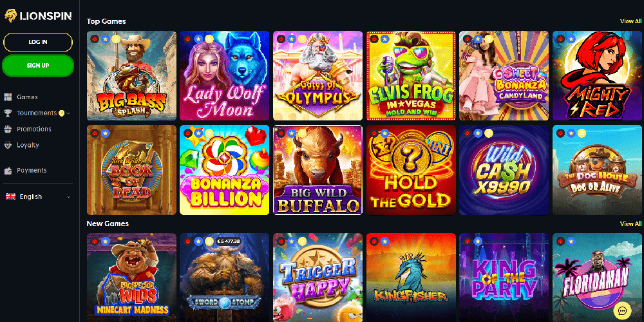
Task: Click the green SIGN UP button
Action: [x=38, y=66]
